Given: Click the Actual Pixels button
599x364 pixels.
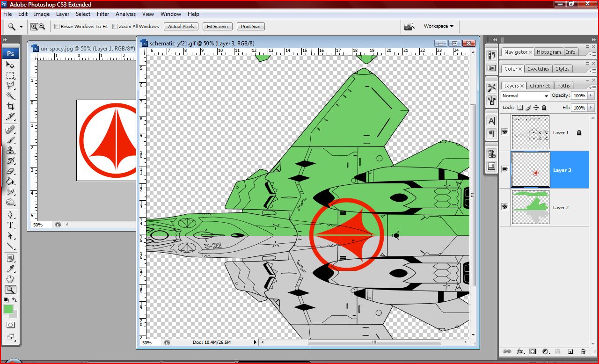Looking at the screenshot, I should 181,27.
